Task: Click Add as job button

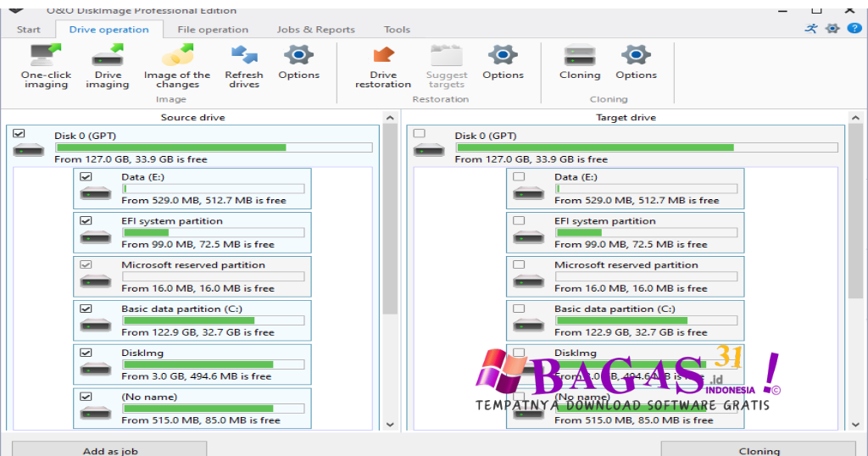Action: [x=109, y=449]
